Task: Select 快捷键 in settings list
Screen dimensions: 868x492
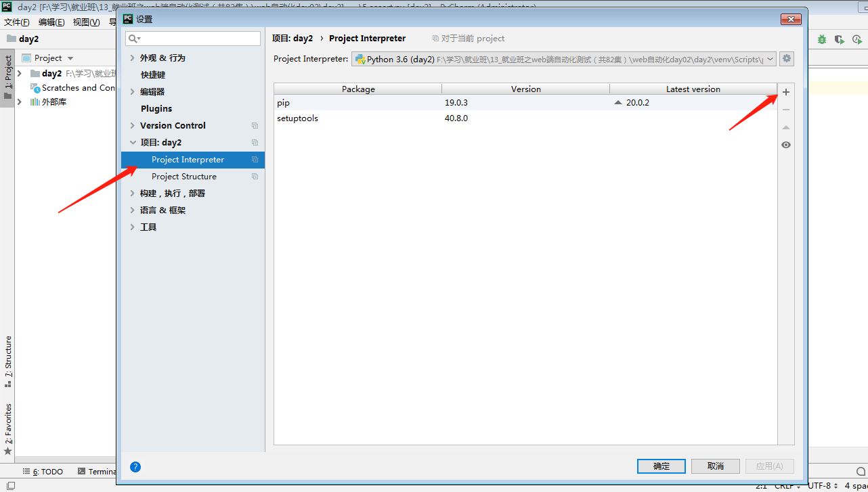Action: tap(153, 75)
